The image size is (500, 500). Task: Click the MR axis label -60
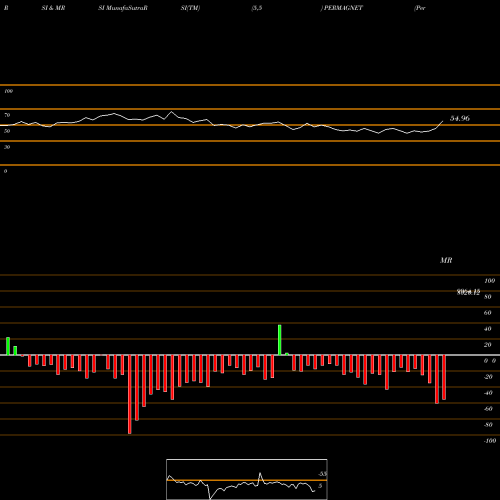488,409
